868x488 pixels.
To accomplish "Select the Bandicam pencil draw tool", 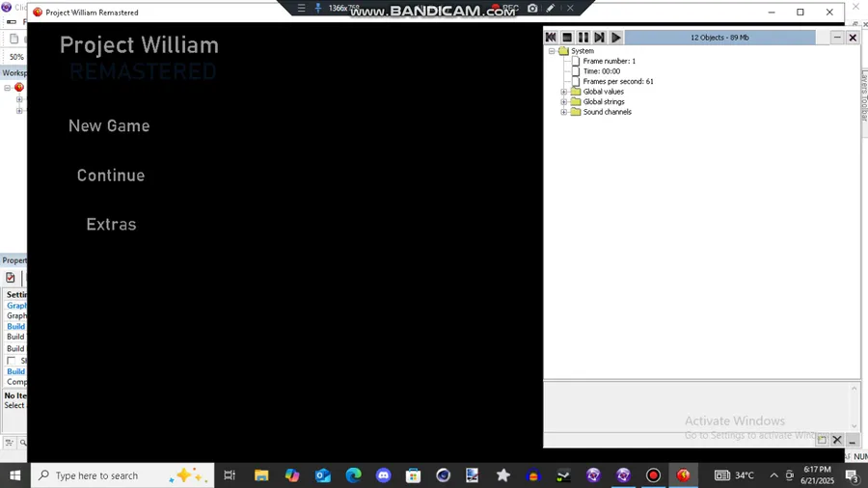I will (551, 9).
